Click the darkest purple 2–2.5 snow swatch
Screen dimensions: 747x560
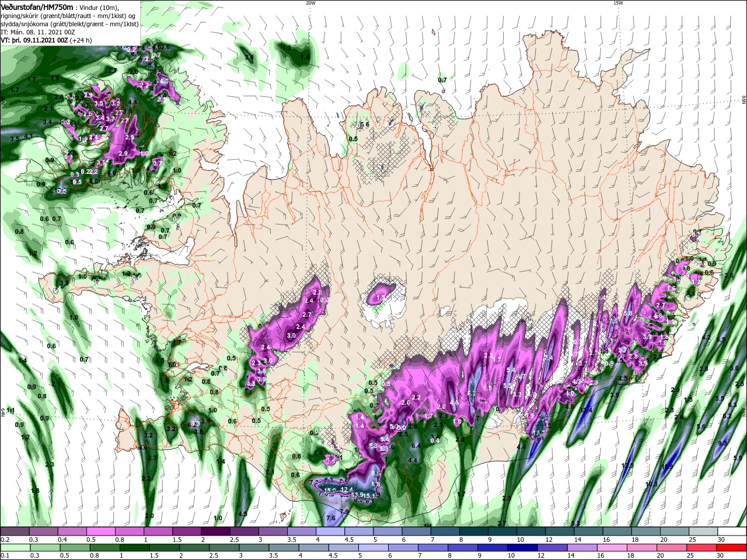click(x=215, y=531)
